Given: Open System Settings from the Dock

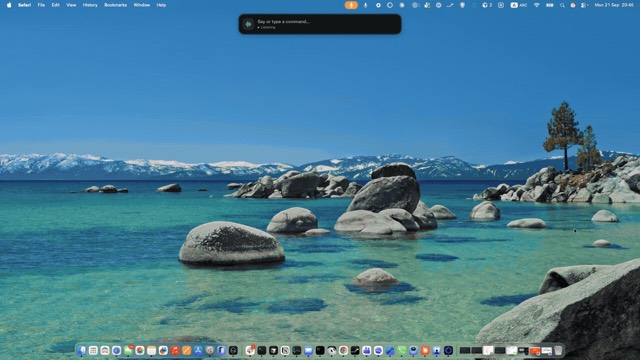Looking at the screenshot, I should 210,350.
